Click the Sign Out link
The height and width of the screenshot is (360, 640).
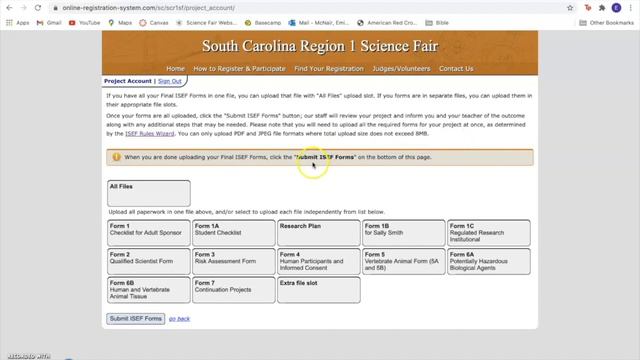(169, 81)
